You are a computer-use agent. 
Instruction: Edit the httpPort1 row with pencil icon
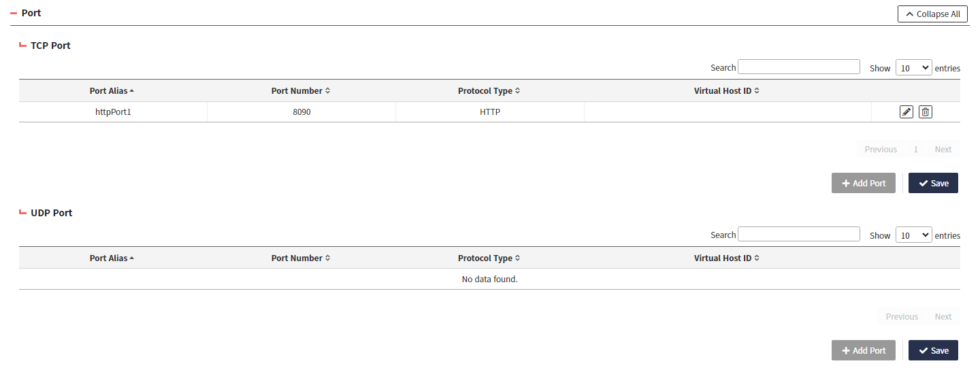click(x=906, y=112)
